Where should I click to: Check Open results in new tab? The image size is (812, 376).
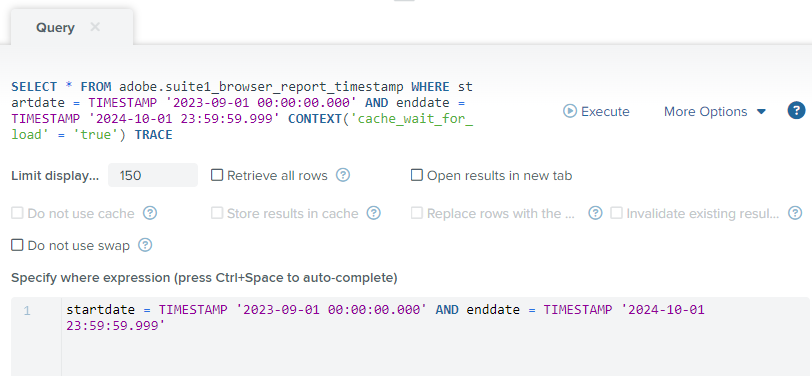coord(417,176)
